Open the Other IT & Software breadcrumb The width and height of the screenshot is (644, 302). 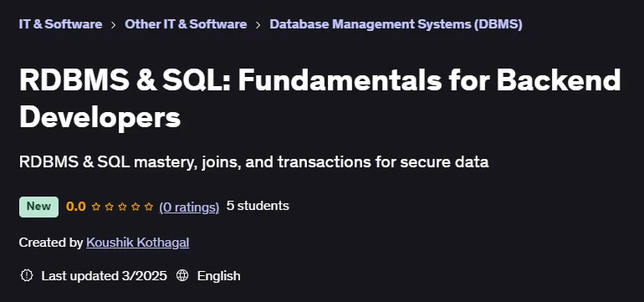coord(186,24)
